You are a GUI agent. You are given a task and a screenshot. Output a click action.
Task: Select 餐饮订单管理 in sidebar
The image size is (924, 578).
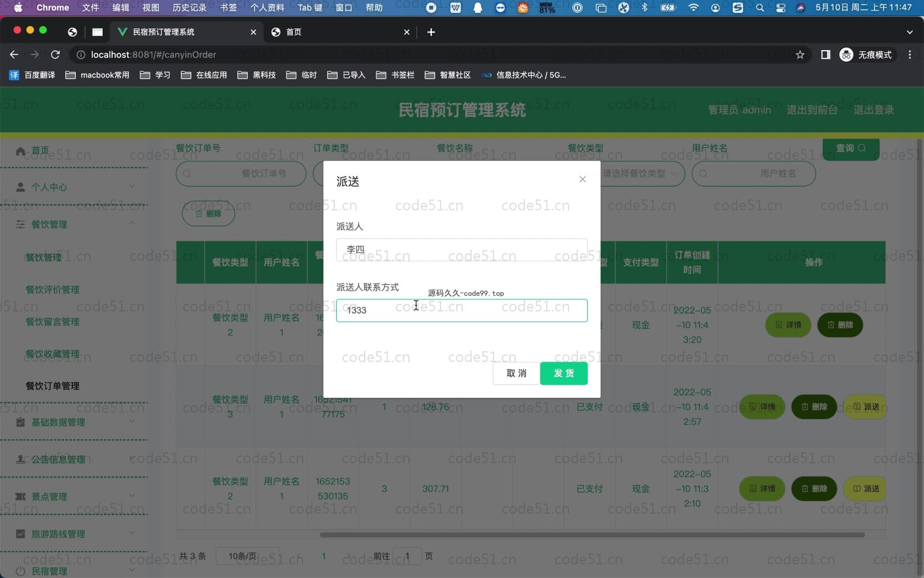click(x=53, y=386)
